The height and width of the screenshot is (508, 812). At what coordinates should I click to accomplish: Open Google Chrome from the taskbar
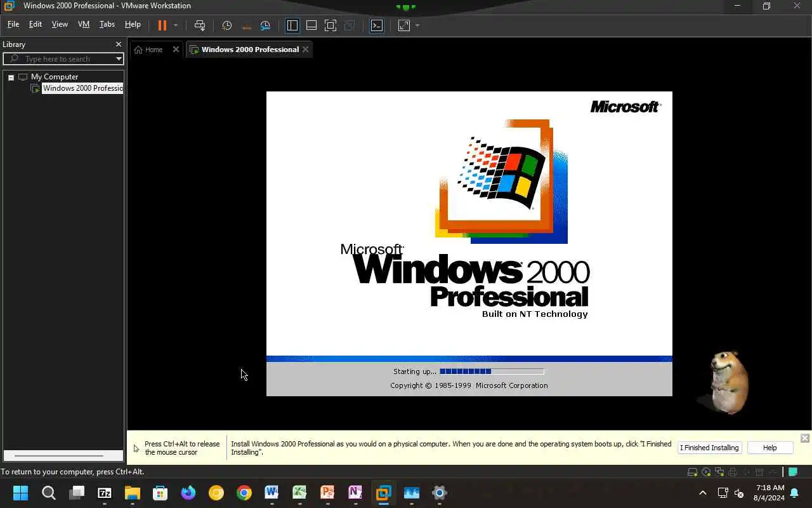point(244,493)
